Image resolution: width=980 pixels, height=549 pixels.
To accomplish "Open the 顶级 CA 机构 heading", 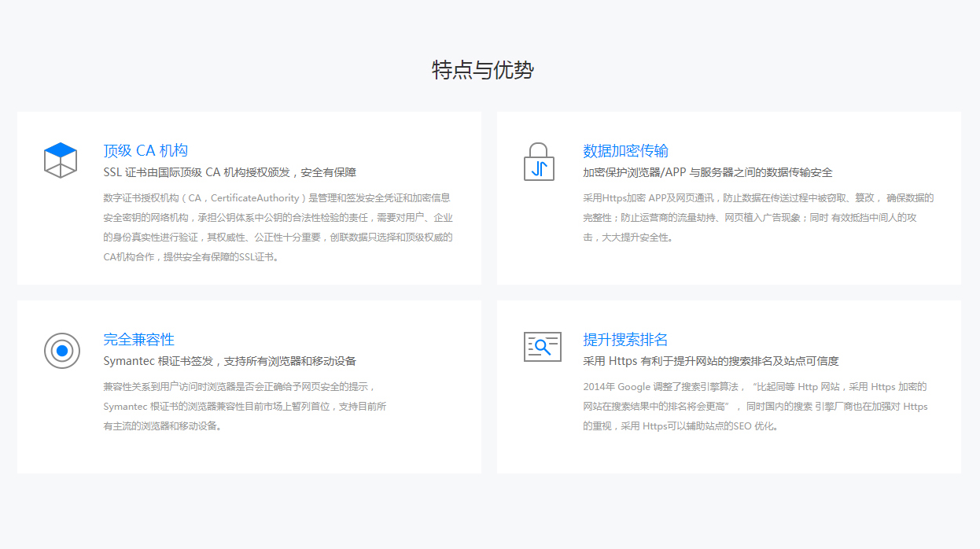I will click(146, 151).
